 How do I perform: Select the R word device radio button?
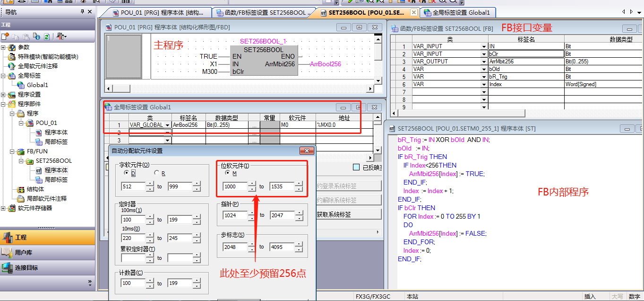[x=156, y=173]
